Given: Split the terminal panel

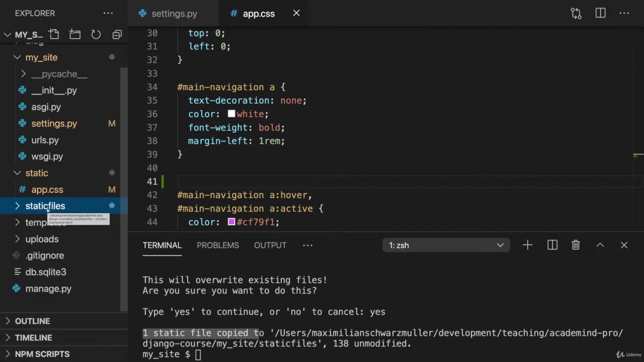Looking at the screenshot, I should coord(552,245).
